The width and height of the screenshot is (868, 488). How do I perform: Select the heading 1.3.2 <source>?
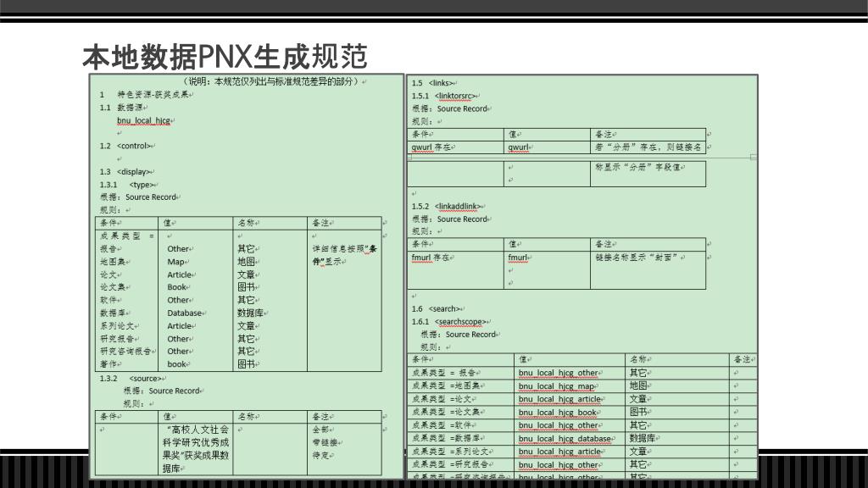131,379
